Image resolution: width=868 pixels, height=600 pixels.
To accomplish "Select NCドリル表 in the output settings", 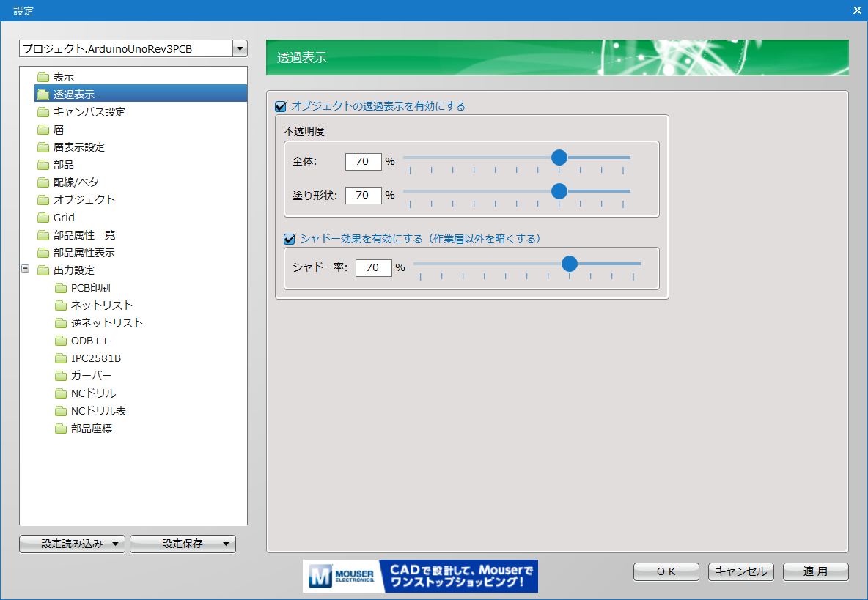I will pyautogui.click(x=98, y=411).
